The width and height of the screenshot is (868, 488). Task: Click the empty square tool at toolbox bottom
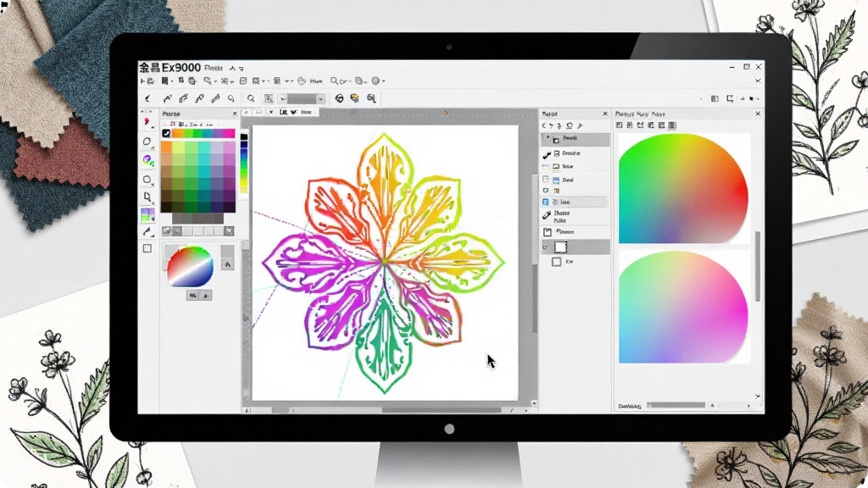click(x=147, y=248)
